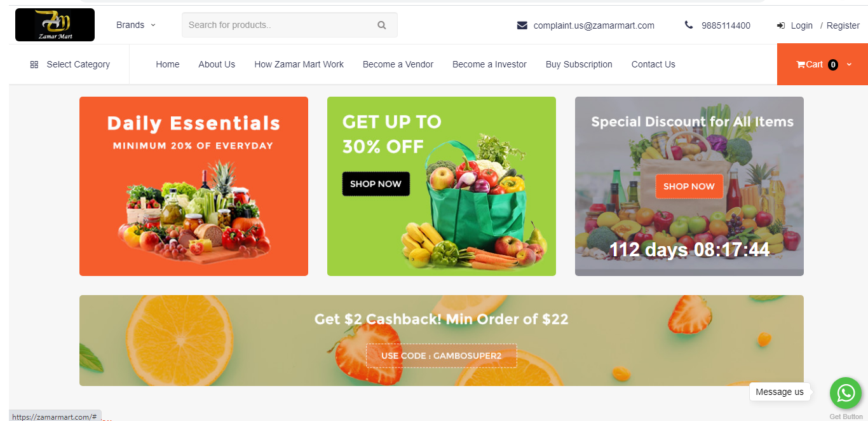The height and width of the screenshot is (421, 868).
Task: Click the envelope email icon
Action: click(x=522, y=25)
